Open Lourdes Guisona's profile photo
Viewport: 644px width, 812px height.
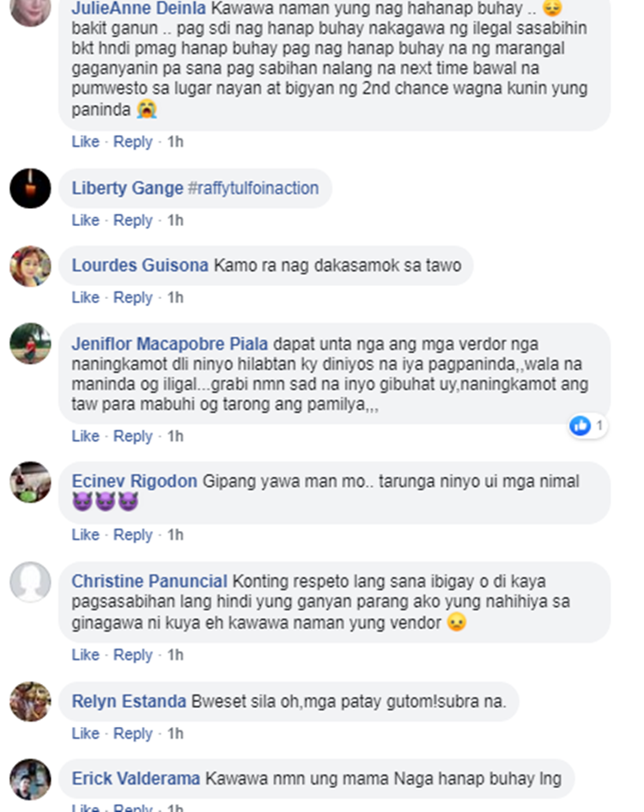pyautogui.click(x=30, y=266)
